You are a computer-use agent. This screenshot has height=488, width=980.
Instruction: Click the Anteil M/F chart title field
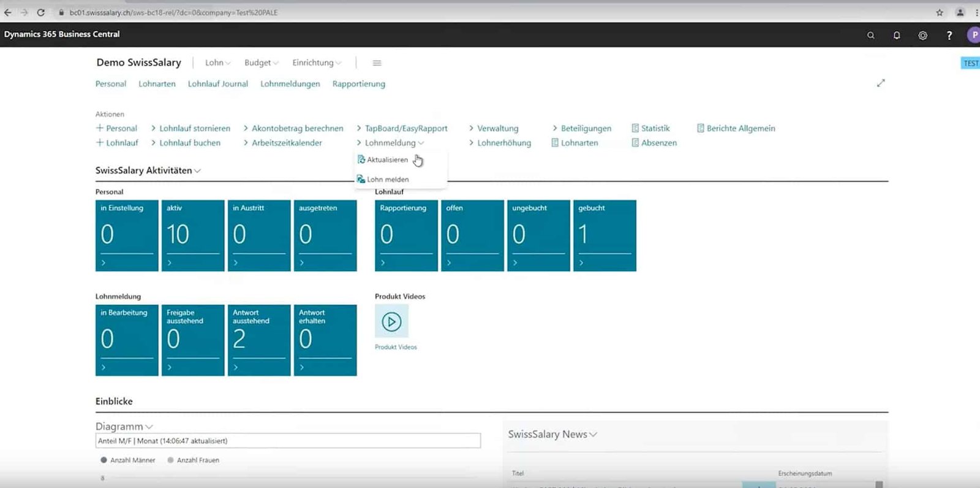coord(288,441)
